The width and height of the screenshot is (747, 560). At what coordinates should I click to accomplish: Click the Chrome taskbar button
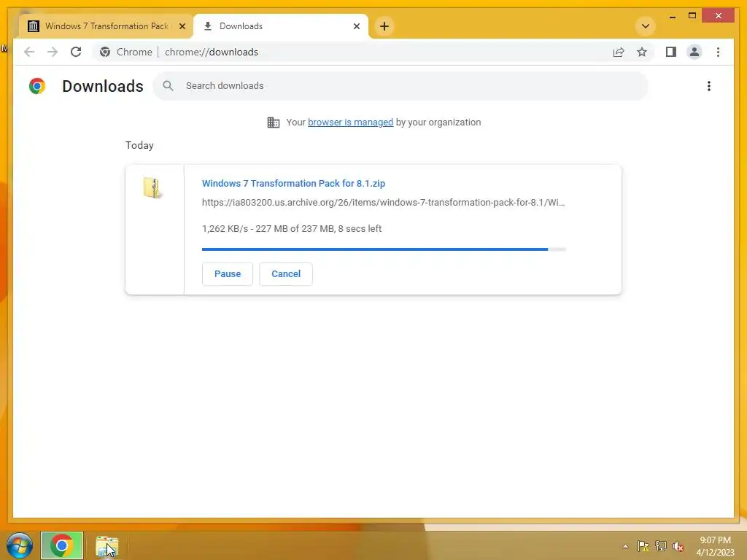62,545
